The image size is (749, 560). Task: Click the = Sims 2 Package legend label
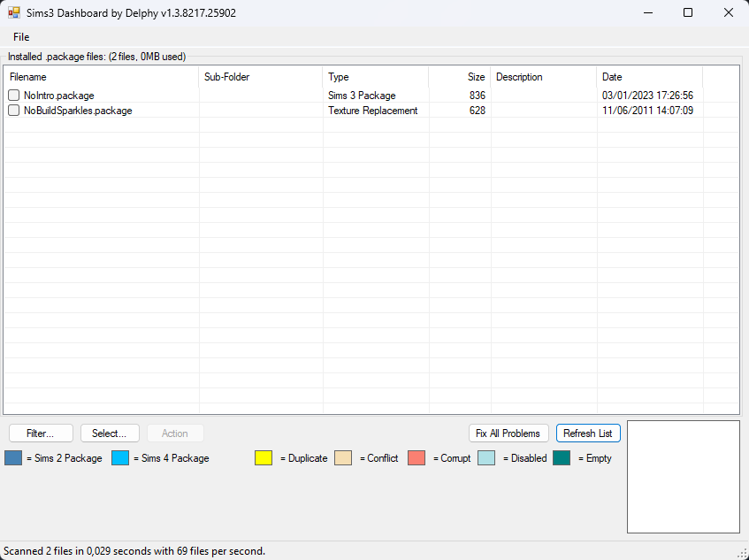[x=64, y=458]
